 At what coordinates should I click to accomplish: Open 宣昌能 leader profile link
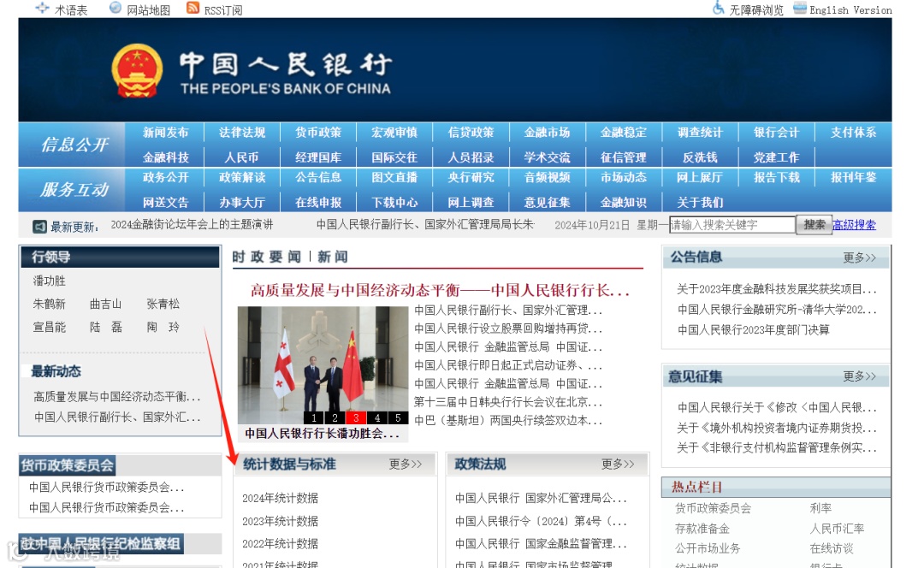[x=50, y=327]
